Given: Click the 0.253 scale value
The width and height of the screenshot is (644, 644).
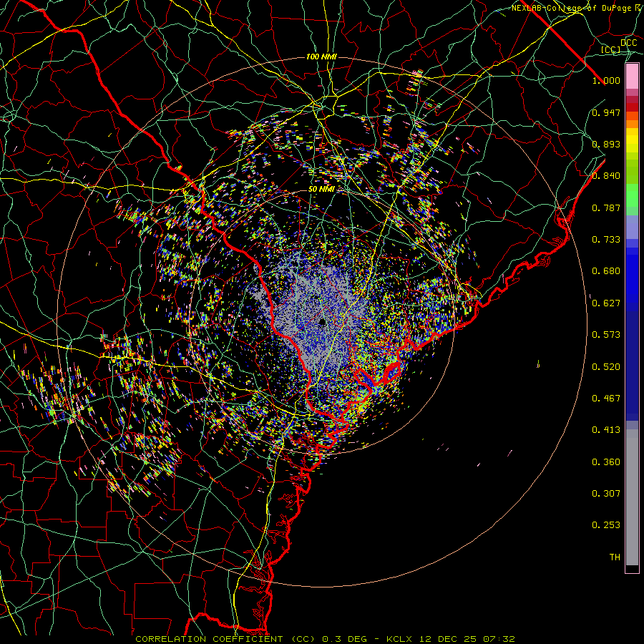Looking at the screenshot, I should 606,525.
